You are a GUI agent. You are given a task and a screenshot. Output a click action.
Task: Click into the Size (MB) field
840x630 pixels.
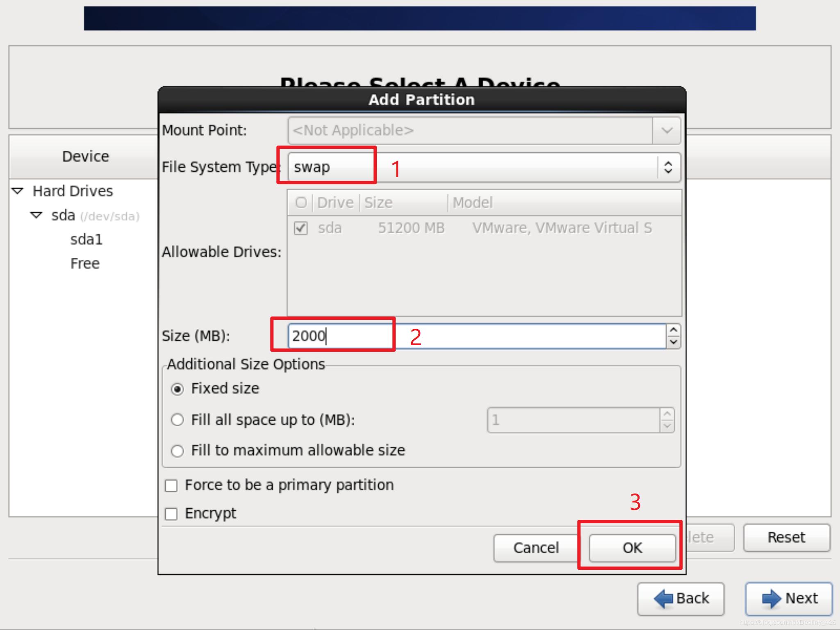[476, 336]
